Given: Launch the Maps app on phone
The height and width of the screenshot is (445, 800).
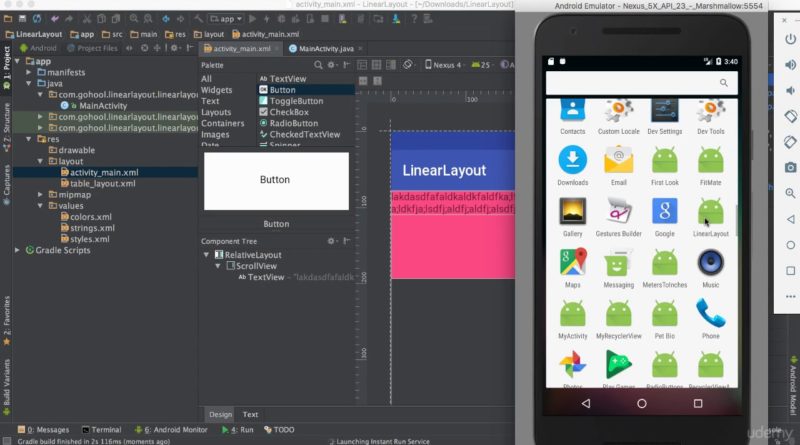Looking at the screenshot, I should pos(572,268).
